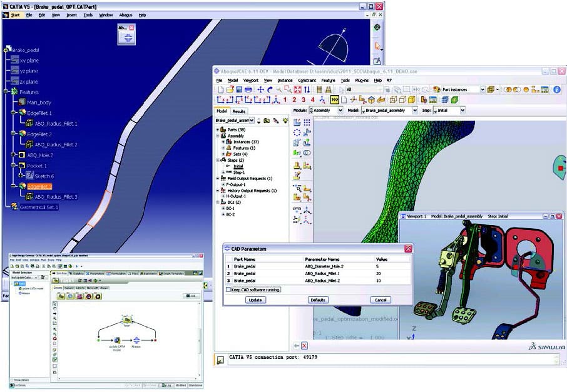The width and height of the screenshot is (567, 392).
Task: Click the Linear Pattern dotted grid icon
Action: click(307, 123)
